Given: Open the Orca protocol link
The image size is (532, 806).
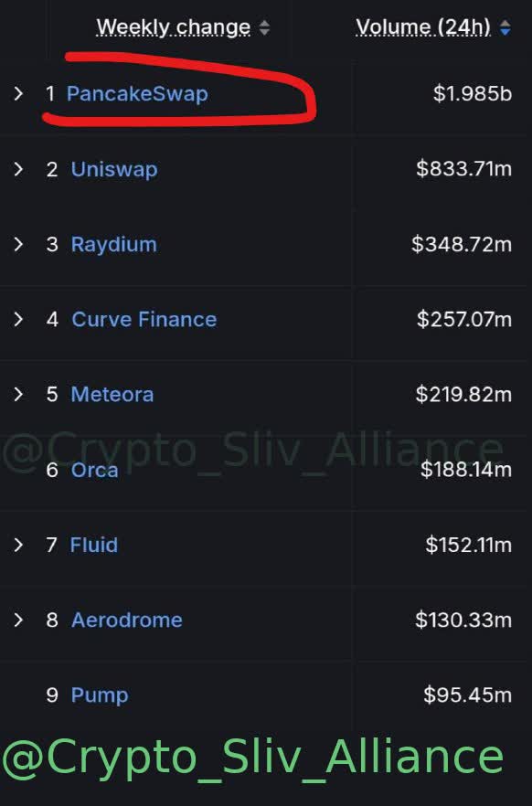Looking at the screenshot, I should pyautogui.click(x=94, y=470).
